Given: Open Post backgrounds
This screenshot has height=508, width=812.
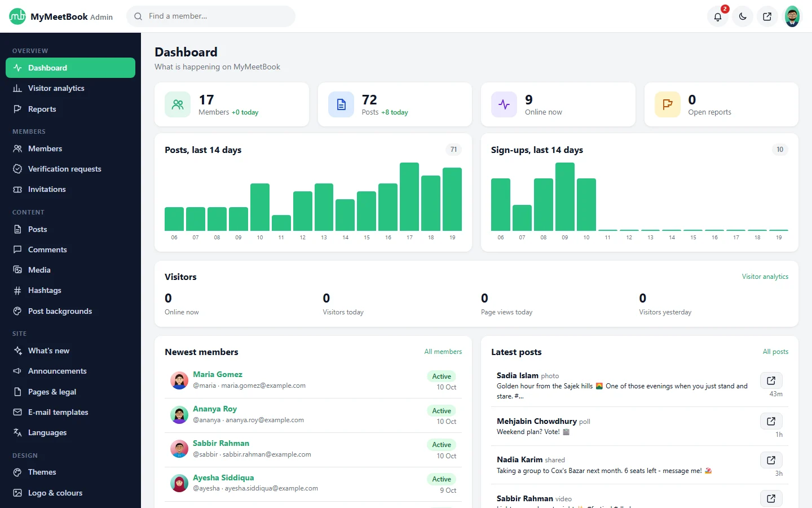Looking at the screenshot, I should coord(70,311).
